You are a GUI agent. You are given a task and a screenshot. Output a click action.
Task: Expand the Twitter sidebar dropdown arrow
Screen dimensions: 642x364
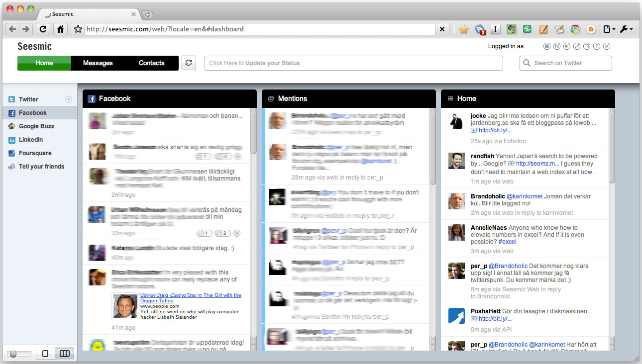pos(69,99)
